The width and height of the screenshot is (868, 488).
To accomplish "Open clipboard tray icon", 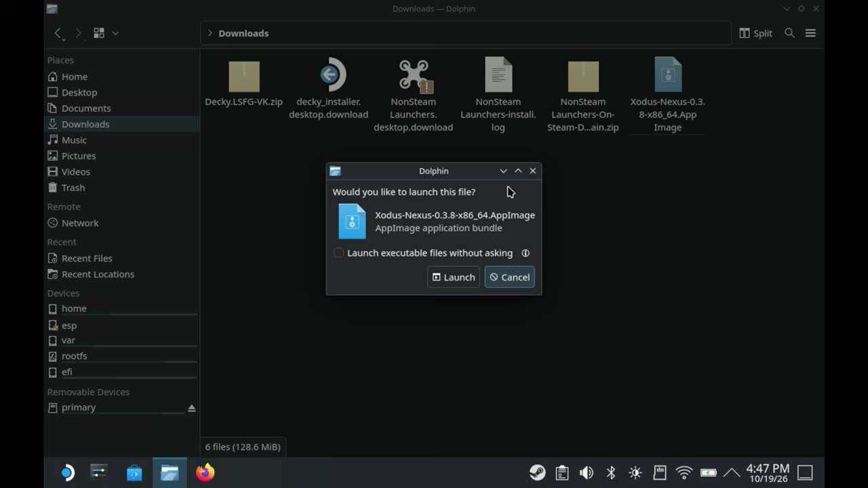I will [562, 472].
